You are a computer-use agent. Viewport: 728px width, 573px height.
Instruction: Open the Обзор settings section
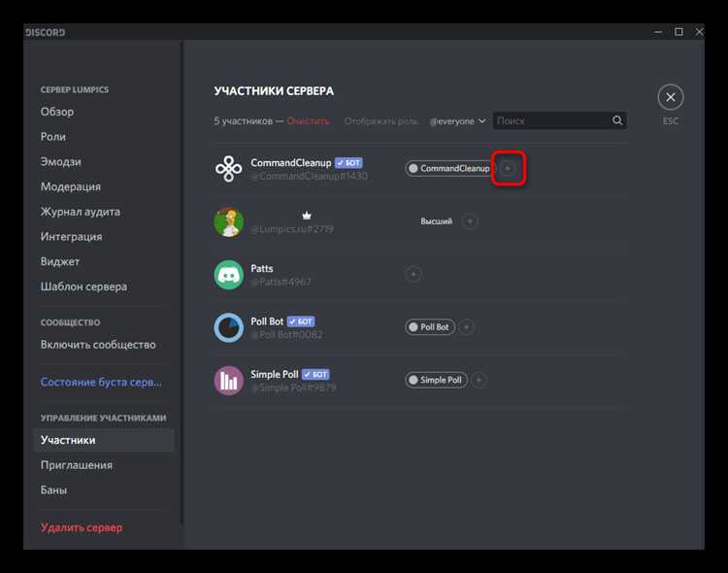coord(57,112)
